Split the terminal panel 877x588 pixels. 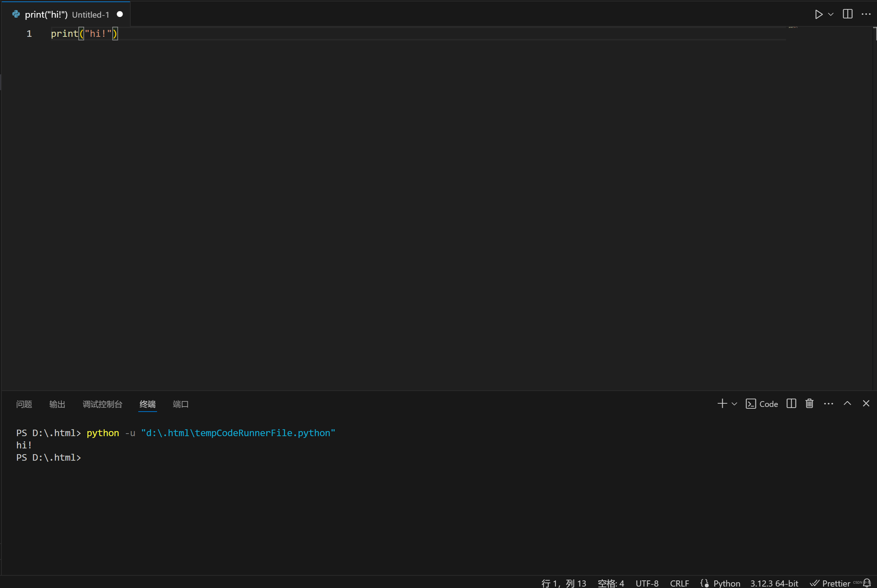[x=791, y=404]
